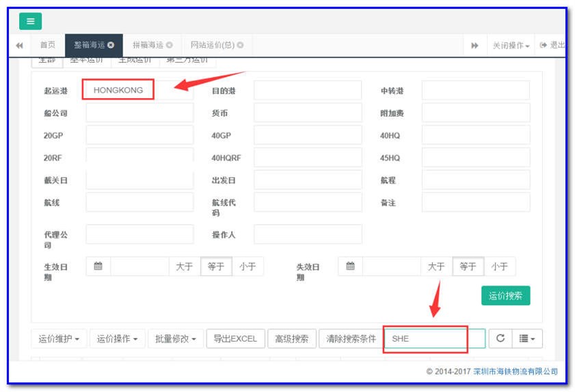Click the quick search box containing SHE
Viewport: 575px width, 392px height.
(435, 339)
